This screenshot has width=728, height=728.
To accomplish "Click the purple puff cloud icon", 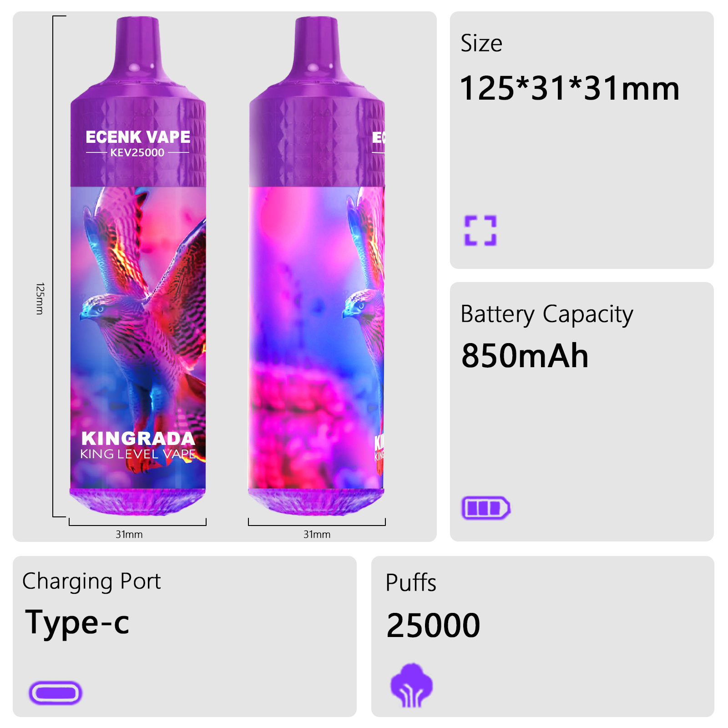I will [x=412, y=685].
